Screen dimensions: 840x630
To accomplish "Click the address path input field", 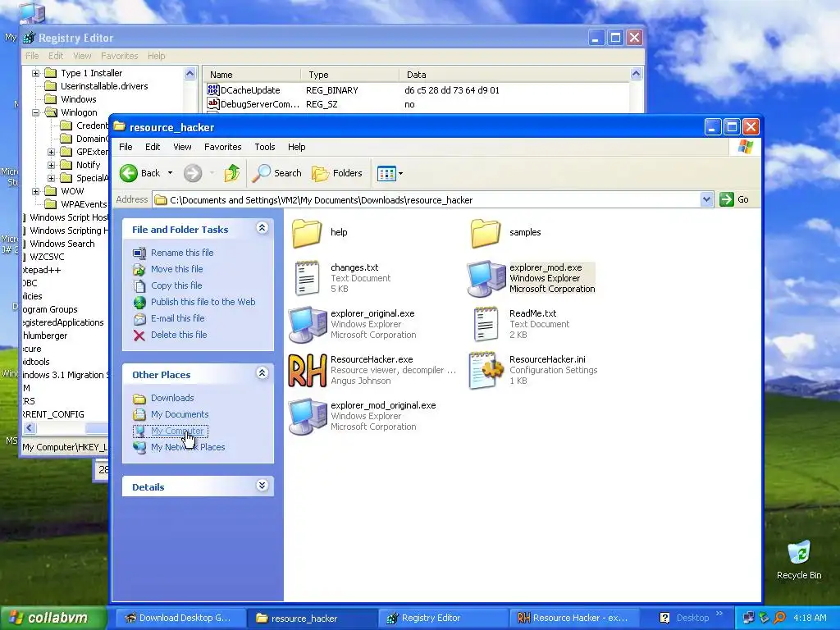I will coord(427,200).
